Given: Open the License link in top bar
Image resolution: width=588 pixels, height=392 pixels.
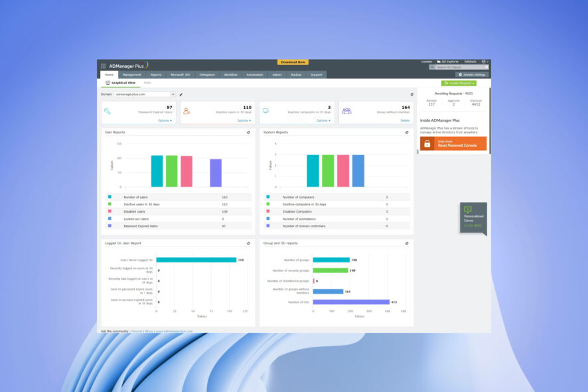Looking at the screenshot, I should [426, 62].
